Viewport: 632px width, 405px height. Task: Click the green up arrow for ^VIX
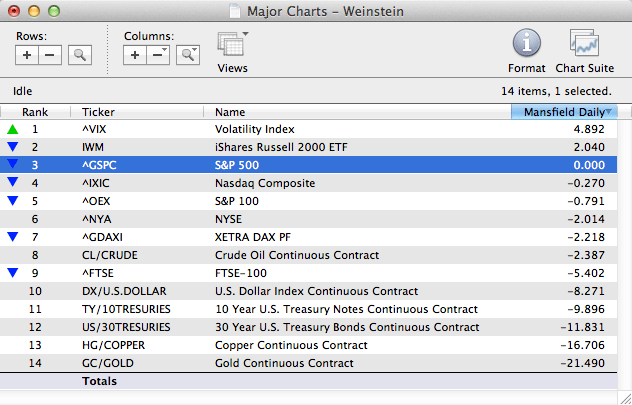pyautogui.click(x=12, y=129)
